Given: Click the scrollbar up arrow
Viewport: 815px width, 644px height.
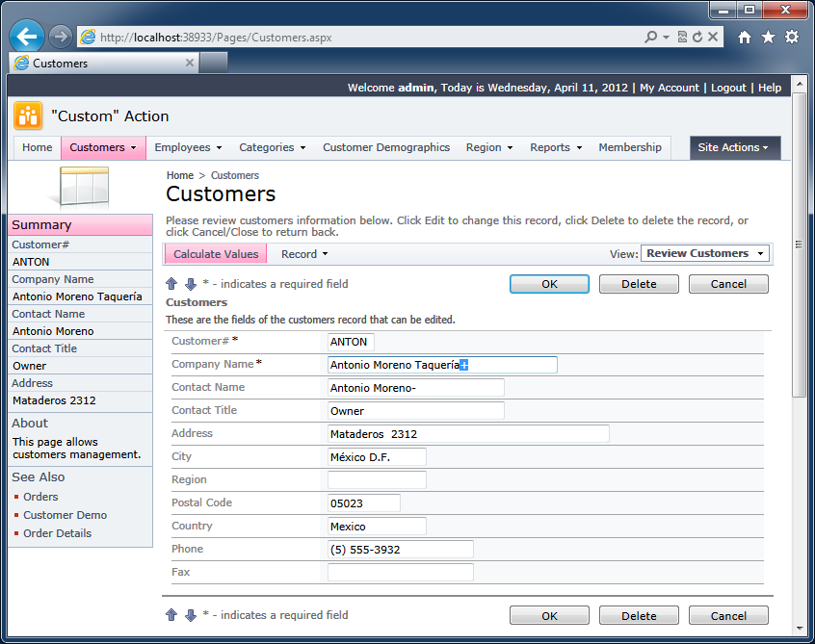Looking at the screenshot, I should tap(799, 84).
